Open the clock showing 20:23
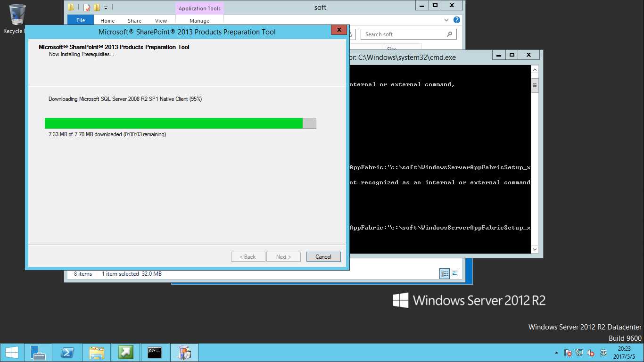Viewport: 644px width, 362px height. point(624,353)
